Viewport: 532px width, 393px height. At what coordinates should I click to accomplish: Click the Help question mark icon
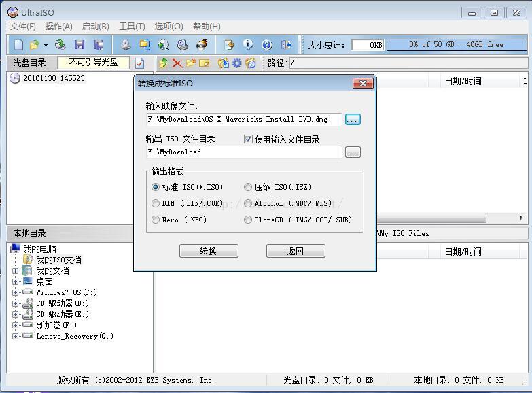(267, 45)
